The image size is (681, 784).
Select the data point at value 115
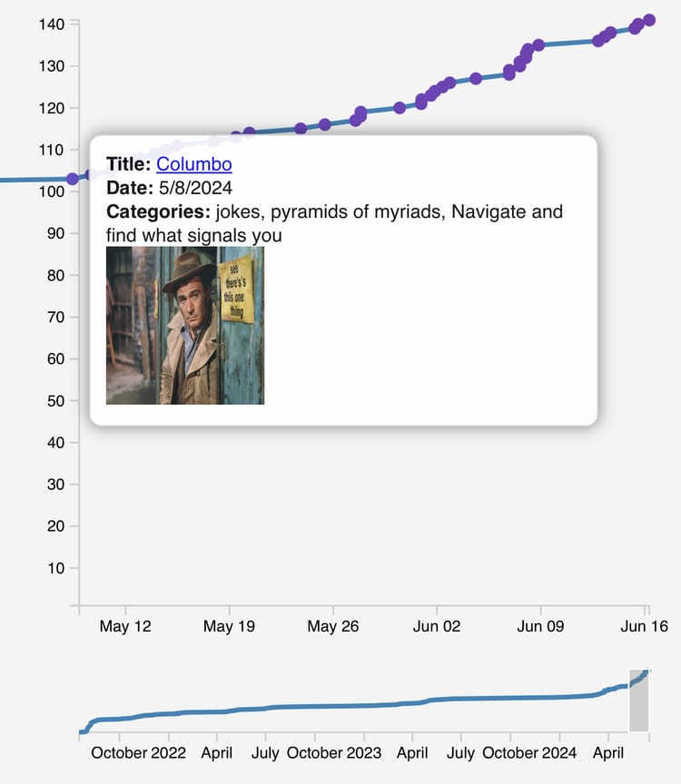click(x=301, y=129)
